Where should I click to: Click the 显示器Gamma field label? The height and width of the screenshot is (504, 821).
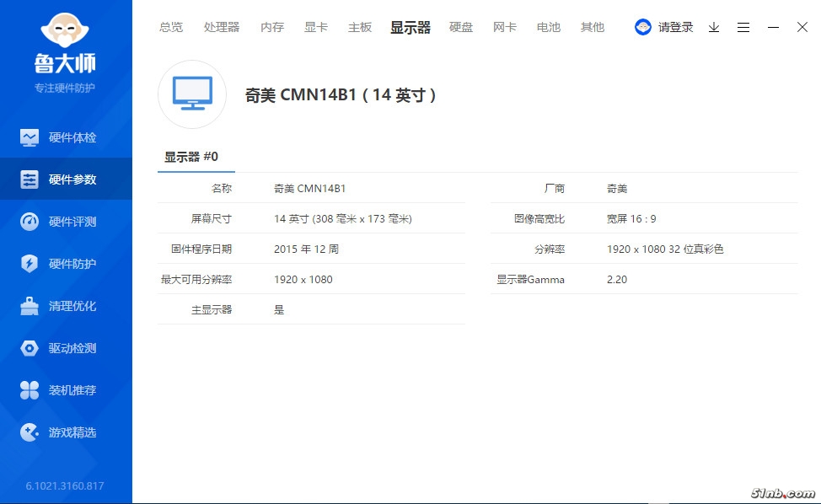coord(530,280)
